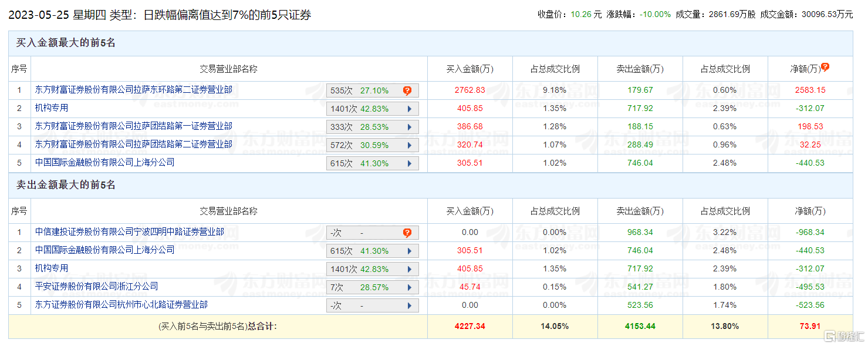
Task: Open 机构专用 link in the 买入金额最大 table
Action: point(52,108)
